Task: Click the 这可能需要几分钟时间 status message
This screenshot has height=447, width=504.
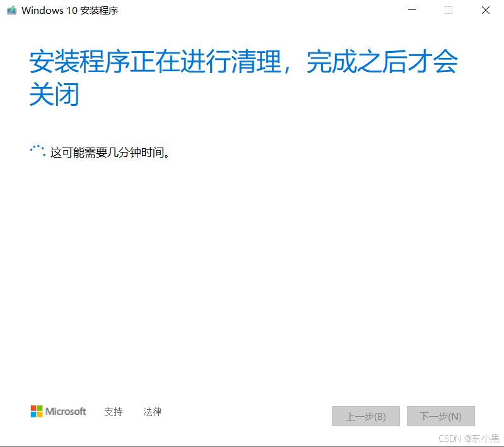Action: (x=110, y=153)
